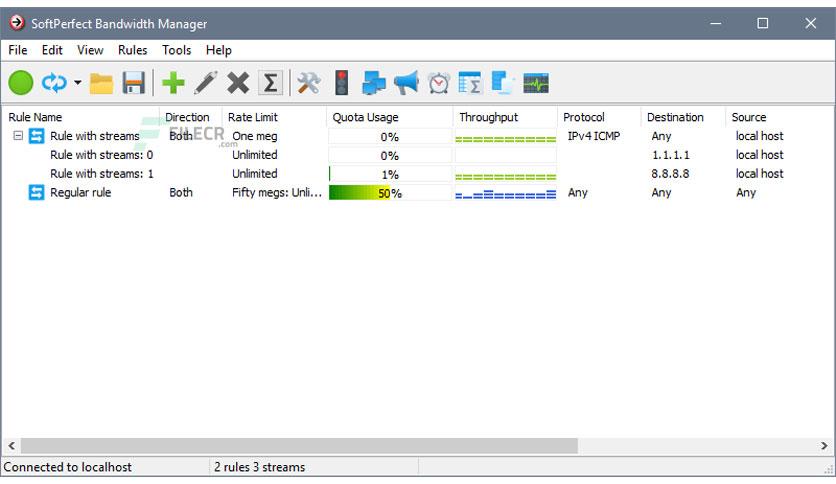This screenshot has width=836, height=484.
Task: Click the megaphone notifications icon
Action: (406, 83)
